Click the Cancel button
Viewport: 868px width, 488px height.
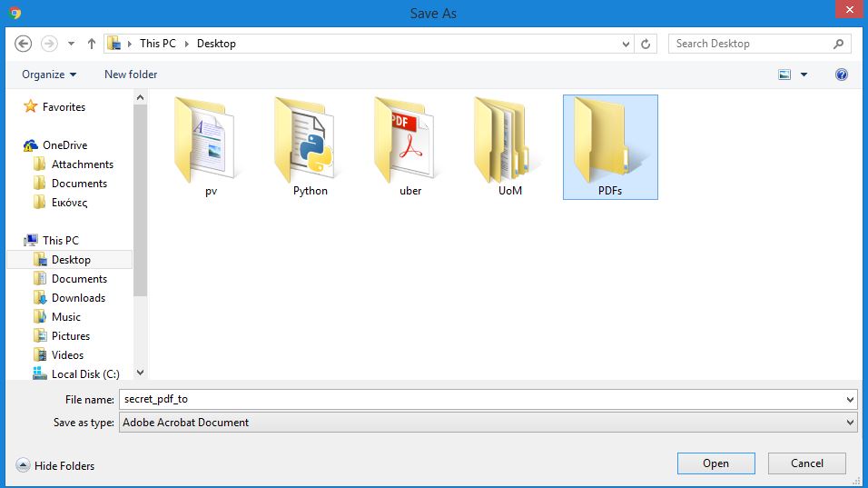point(806,463)
